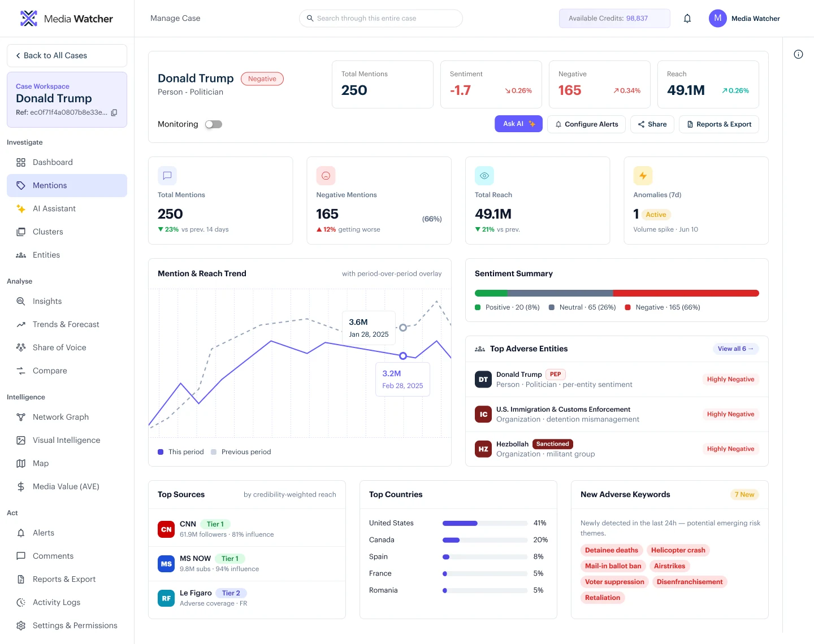Image resolution: width=814 pixels, height=644 pixels.
Task: Go Back to All Cases
Action: pyautogui.click(x=67, y=55)
